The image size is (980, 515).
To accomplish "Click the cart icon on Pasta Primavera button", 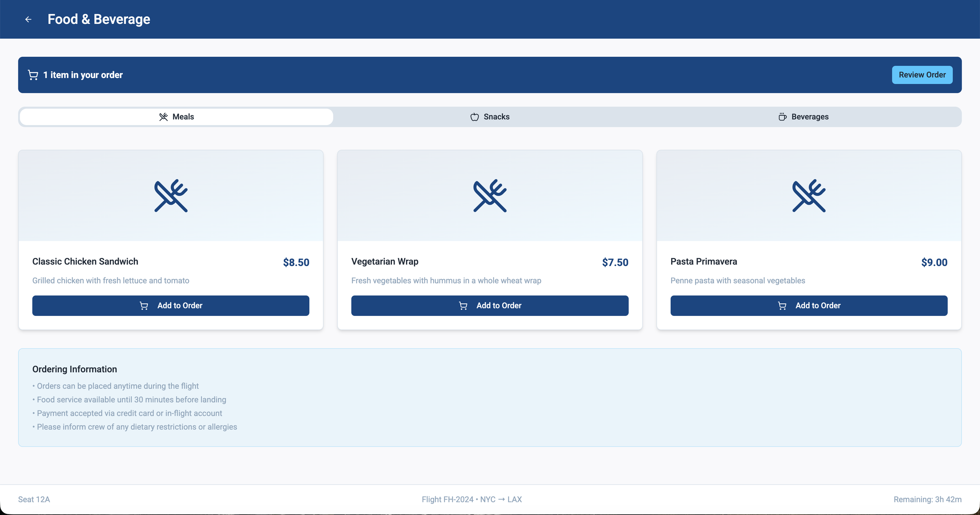I will click(782, 306).
